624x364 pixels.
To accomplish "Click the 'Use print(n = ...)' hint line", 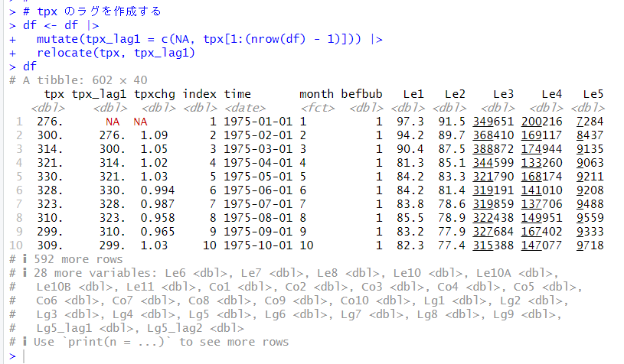I will [149, 342].
